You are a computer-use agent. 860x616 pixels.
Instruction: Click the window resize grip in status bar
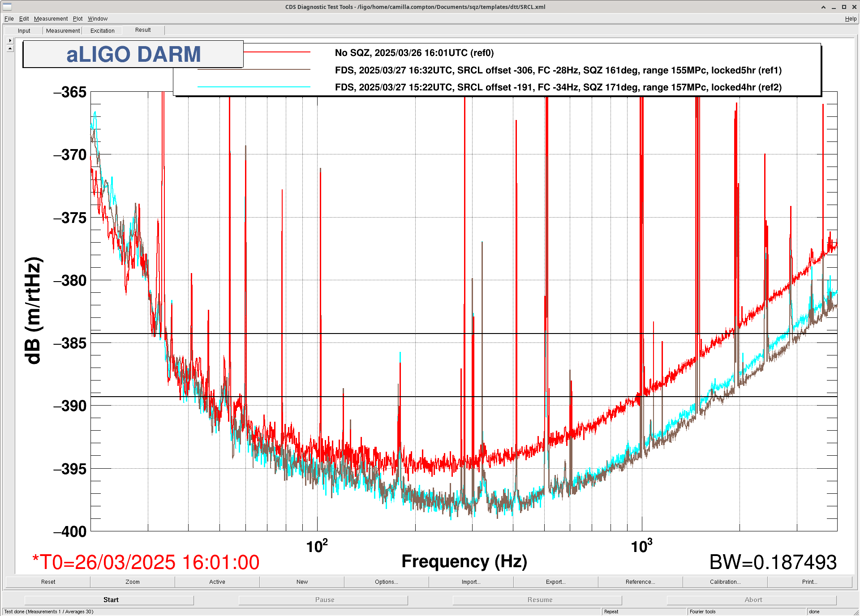[x=856, y=612]
